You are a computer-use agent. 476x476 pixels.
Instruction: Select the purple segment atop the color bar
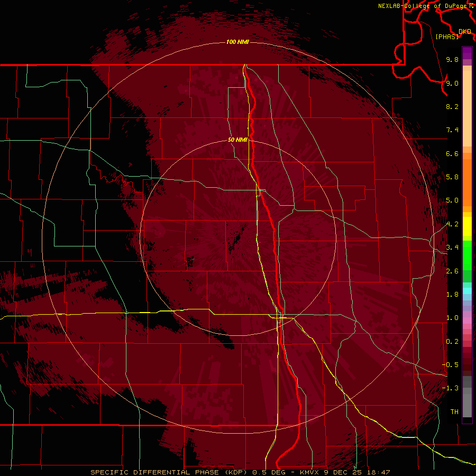[x=467, y=53]
